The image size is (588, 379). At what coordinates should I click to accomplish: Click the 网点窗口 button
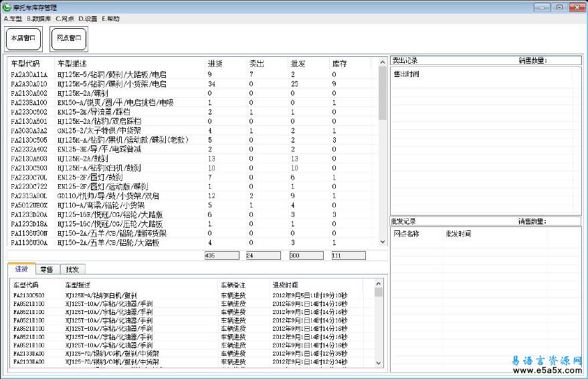69,39
